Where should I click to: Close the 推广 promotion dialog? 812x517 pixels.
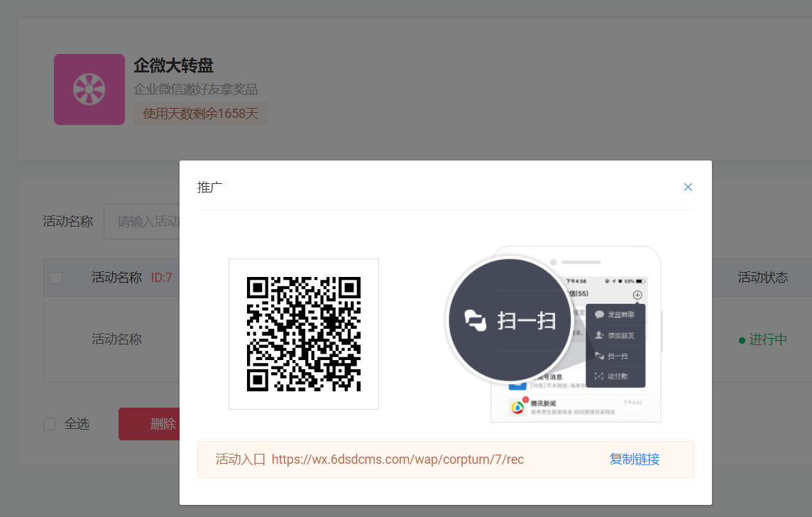[688, 187]
